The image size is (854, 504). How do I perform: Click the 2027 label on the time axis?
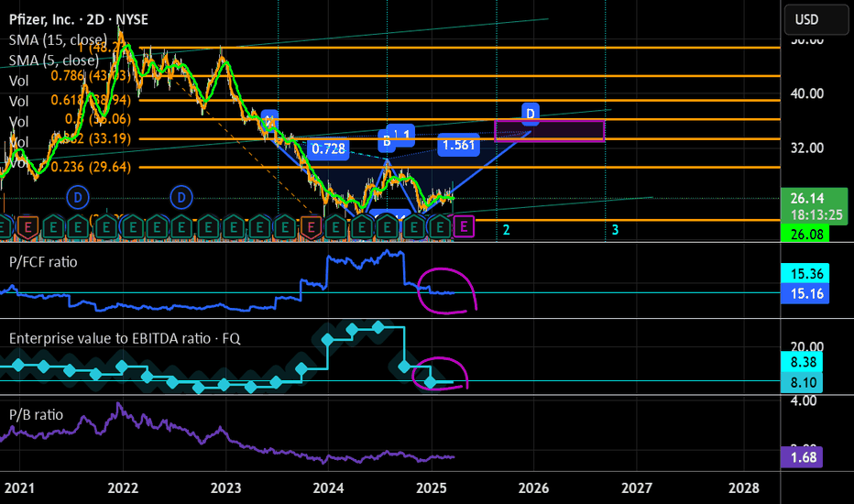(637, 488)
